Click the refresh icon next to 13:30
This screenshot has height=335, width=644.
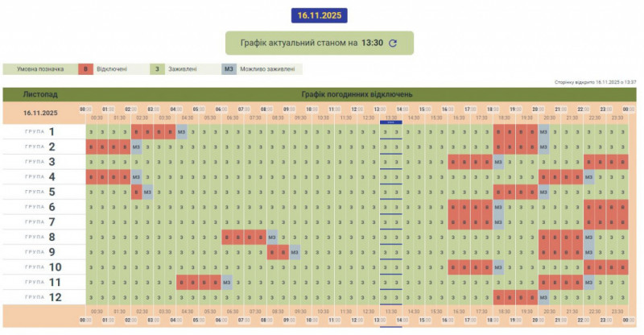coord(393,43)
